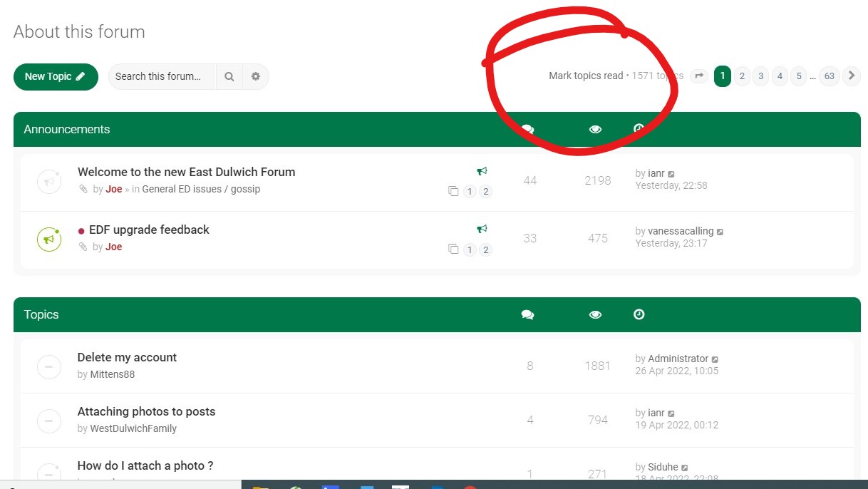
Task: Open Welcome to the new East Dulwich Forum
Action: (x=186, y=172)
